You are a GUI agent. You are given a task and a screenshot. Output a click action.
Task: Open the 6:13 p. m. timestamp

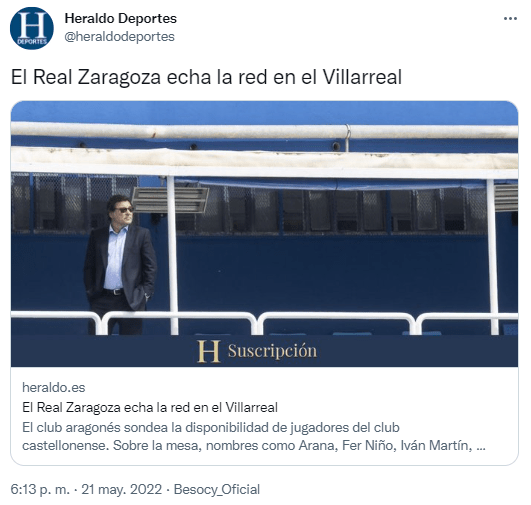tap(40, 489)
